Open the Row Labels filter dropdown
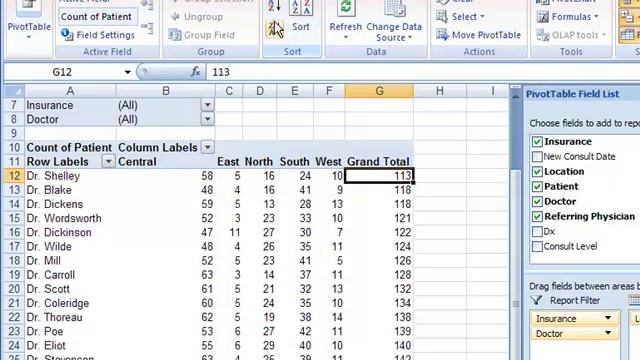 108,162
